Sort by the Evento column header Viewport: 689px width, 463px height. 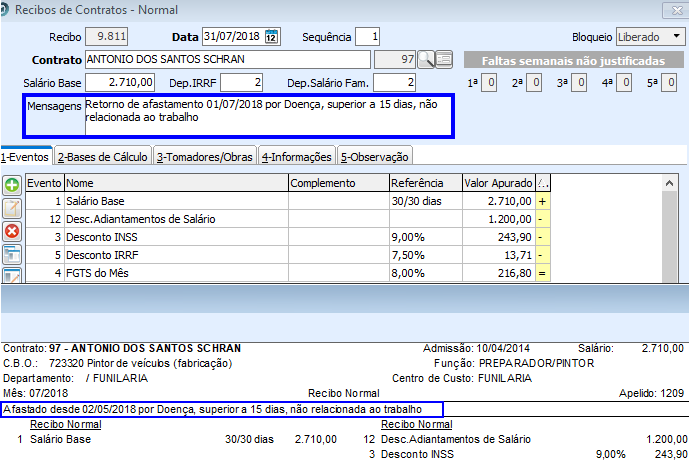pyautogui.click(x=45, y=183)
